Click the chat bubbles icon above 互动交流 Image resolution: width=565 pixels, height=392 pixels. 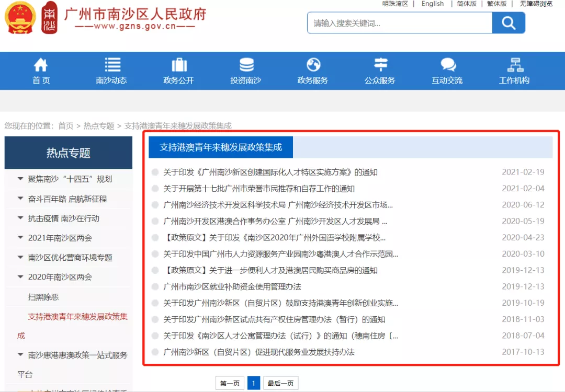[x=448, y=65]
